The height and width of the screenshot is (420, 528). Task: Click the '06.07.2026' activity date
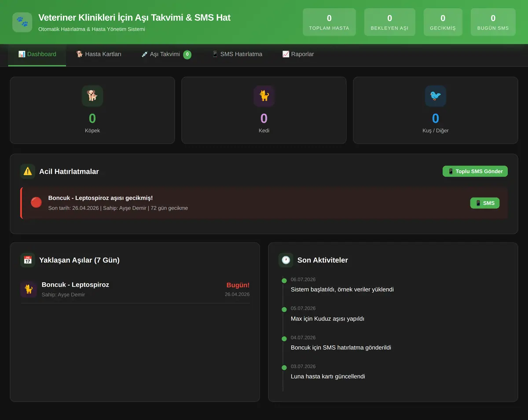pos(303,280)
